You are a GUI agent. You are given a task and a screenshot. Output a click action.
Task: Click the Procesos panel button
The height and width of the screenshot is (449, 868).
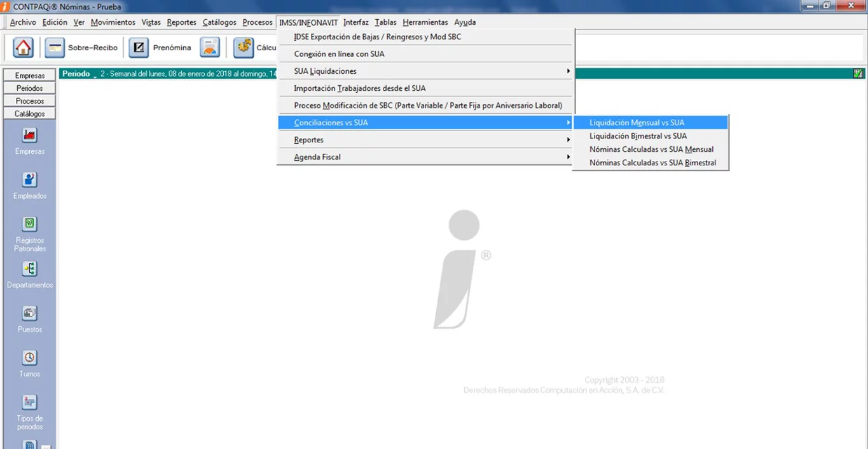pos(30,101)
